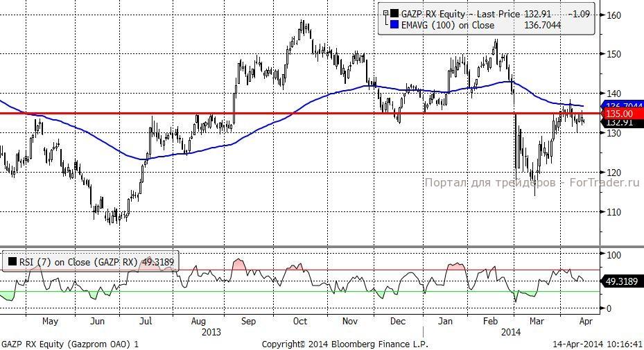Click the Jul label on the time axis
The image size is (644, 350).
tap(146, 322)
